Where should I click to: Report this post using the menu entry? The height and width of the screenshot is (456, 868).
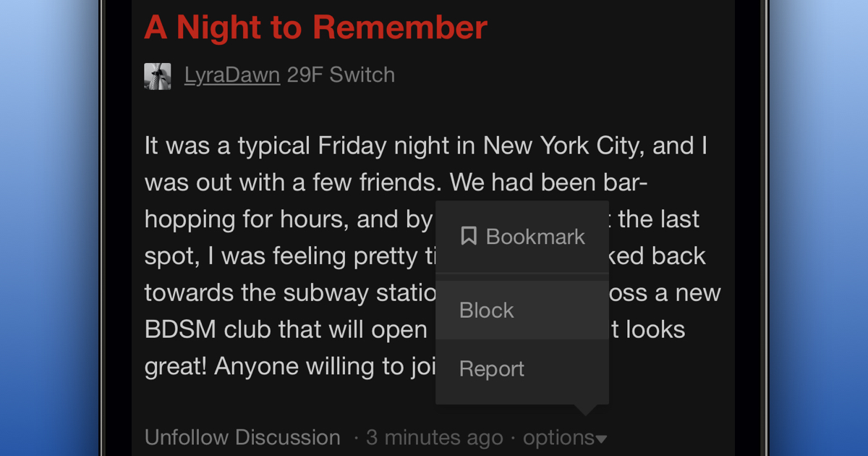coord(491,368)
